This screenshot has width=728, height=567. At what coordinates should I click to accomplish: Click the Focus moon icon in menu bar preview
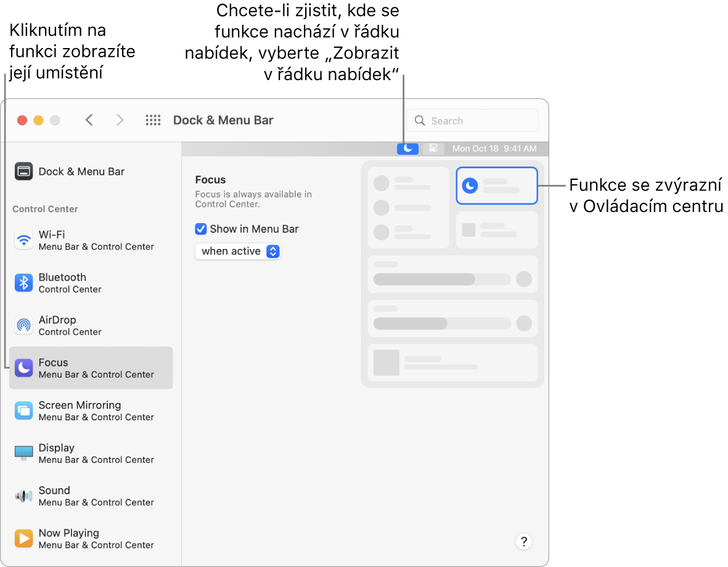[407, 149]
